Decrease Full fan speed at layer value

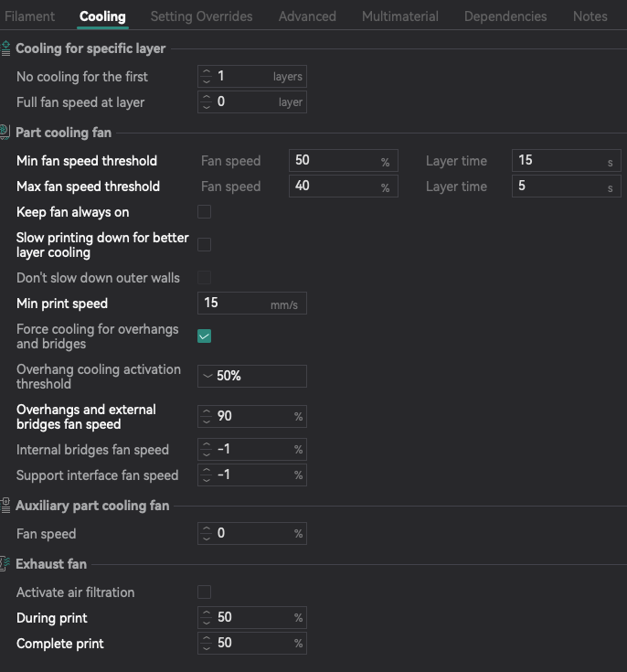[x=207, y=106]
